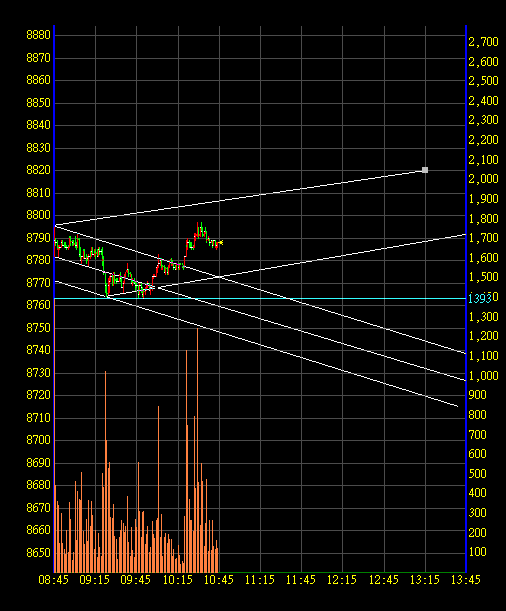This screenshot has height=611, width=506.
Task: Click the 8810 price axis label
Action: (x=39, y=193)
